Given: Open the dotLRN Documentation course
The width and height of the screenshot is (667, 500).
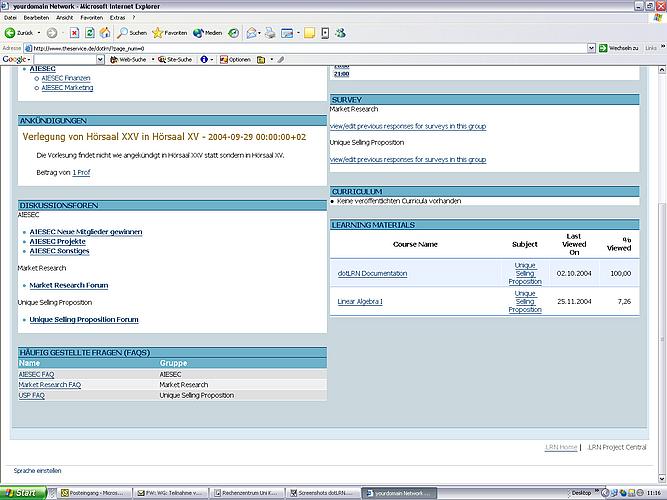Looking at the screenshot, I should tap(372, 274).
